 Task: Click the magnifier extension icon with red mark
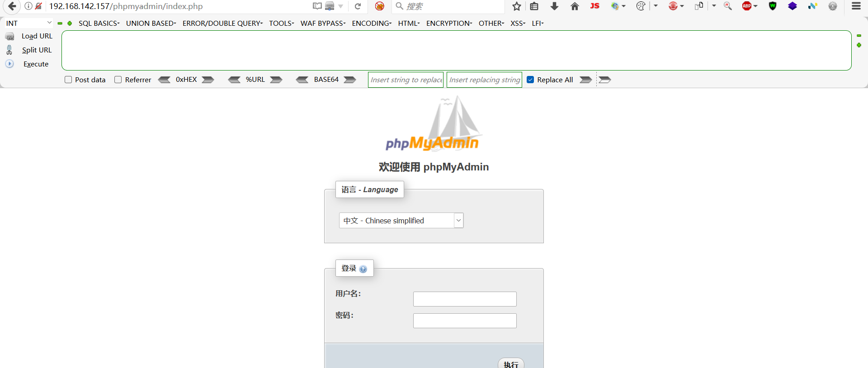728,6
